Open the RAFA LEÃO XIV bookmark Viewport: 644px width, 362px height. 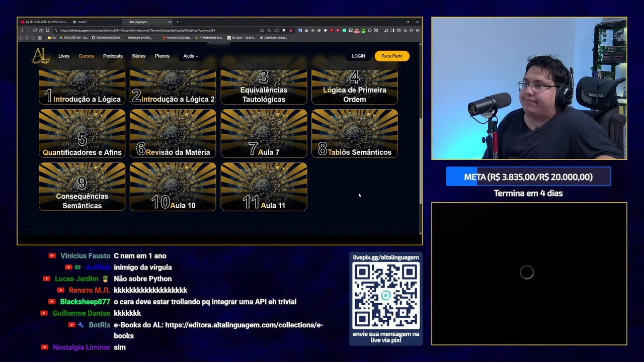click(74, 38)
